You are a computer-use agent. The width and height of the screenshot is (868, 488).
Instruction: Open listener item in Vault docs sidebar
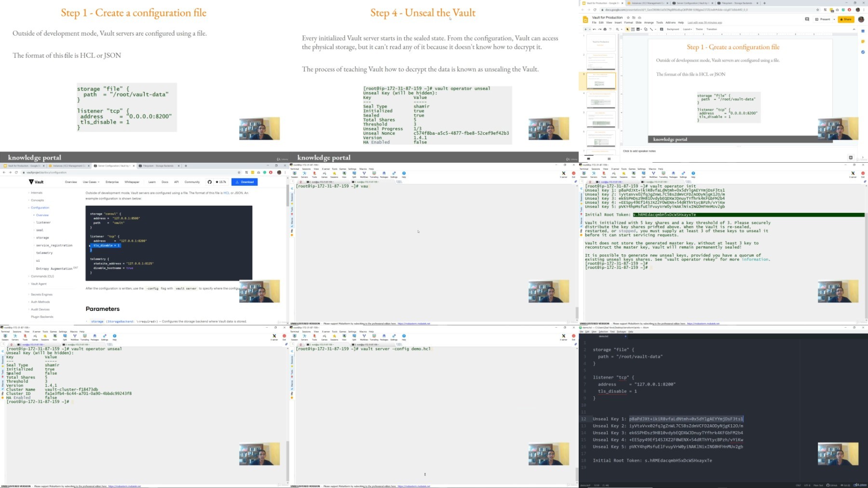click(x=43, y=223)
